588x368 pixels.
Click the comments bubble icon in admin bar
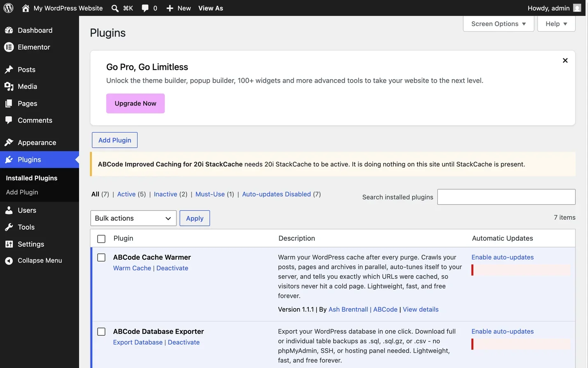145,8
